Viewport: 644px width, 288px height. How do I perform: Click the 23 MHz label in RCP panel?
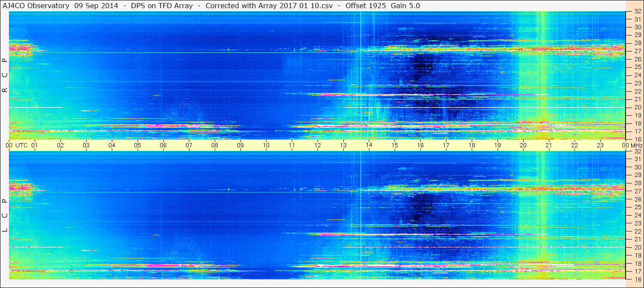pyautogui.click(x=637, y=83)
